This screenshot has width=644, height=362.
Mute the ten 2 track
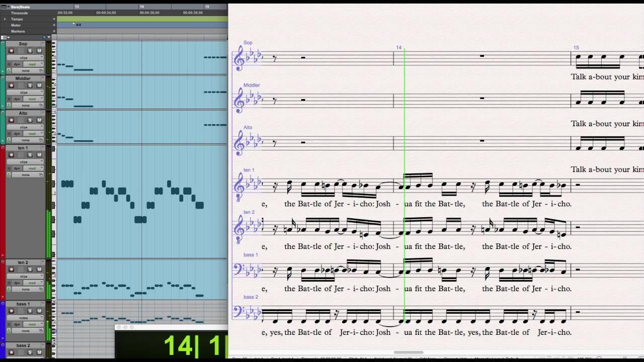click(39, 269)
